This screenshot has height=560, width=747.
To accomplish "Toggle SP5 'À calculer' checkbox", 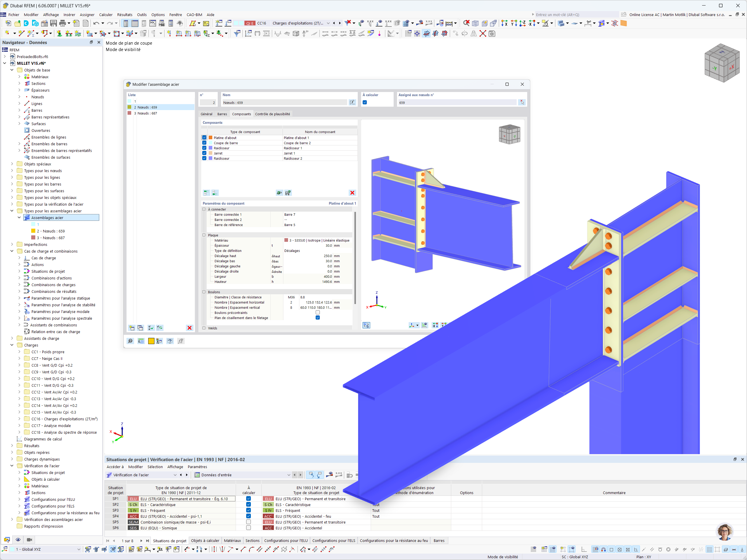I will pos(249,522).
